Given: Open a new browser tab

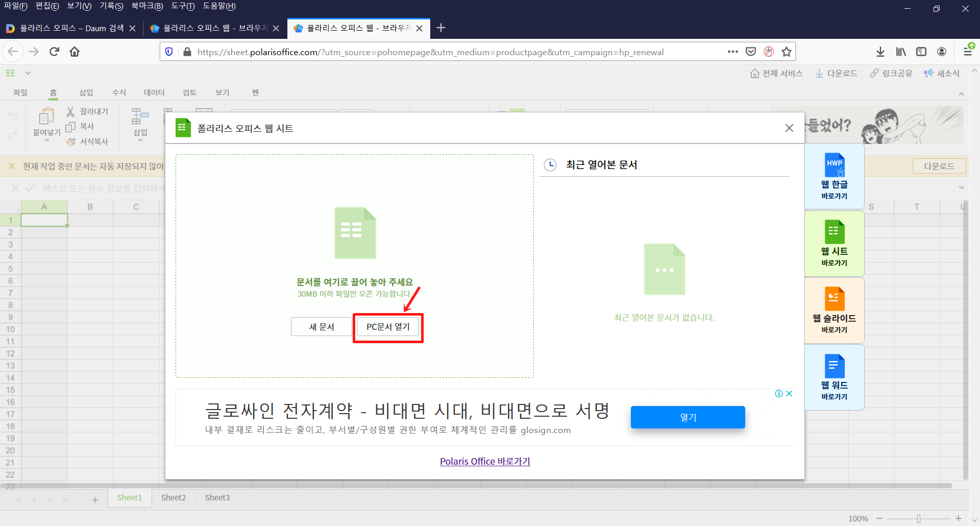Looking at the screenshot, I should (x=442, y=28).
